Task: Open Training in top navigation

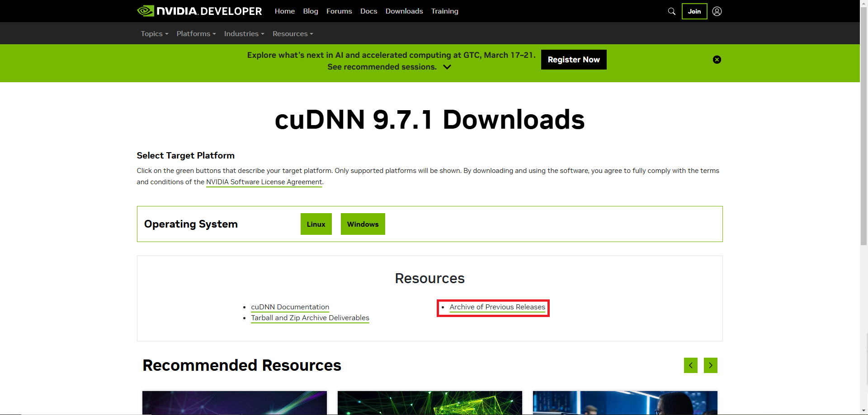Action: point(445,11)
